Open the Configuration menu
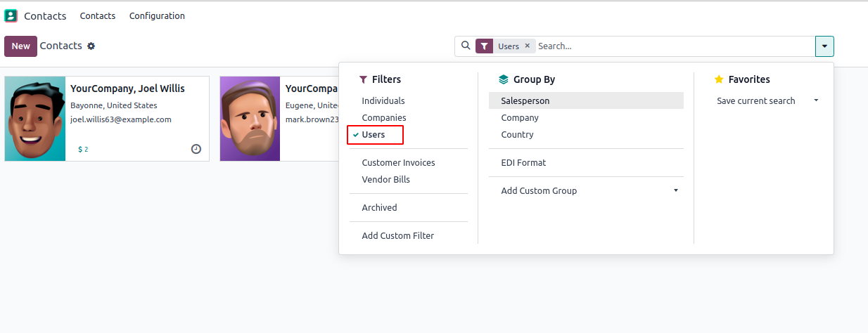Image resolution: width=868 pixels, height=333 pixels. point(157,15)
